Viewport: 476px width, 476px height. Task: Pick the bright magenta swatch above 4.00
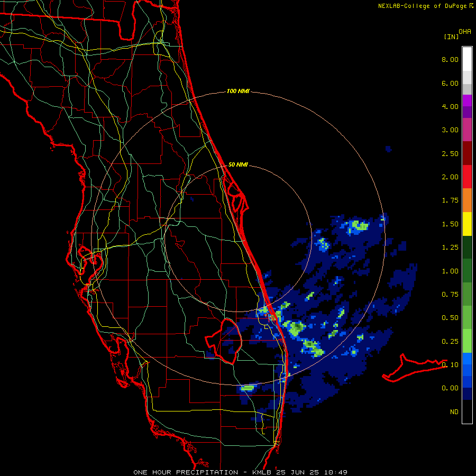467,100
